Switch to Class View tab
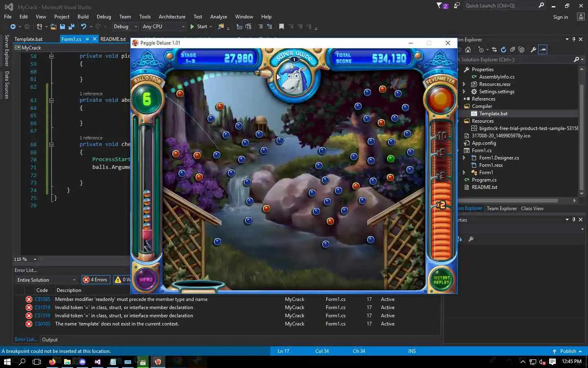The height and width of the screenshot is (368, 588). tap(532, 209)
